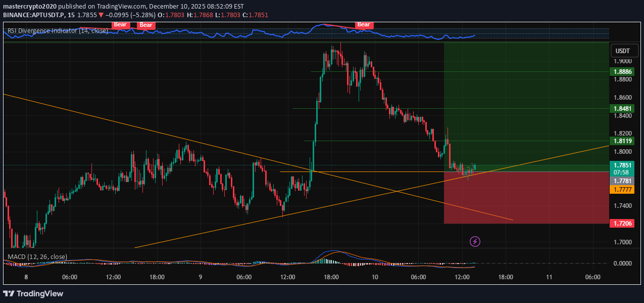Click the 11 date label on the time axis

click(549, 277)
